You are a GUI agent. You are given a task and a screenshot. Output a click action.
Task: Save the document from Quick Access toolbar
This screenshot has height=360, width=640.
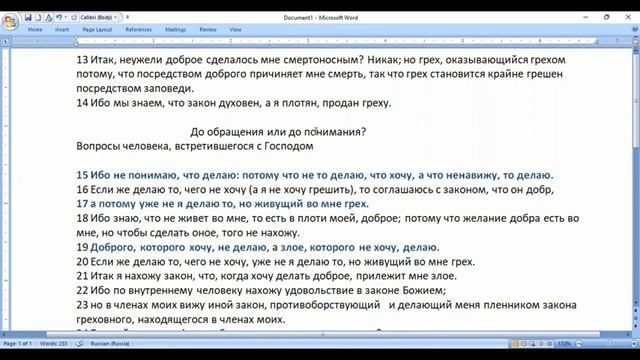click(28, 18)
